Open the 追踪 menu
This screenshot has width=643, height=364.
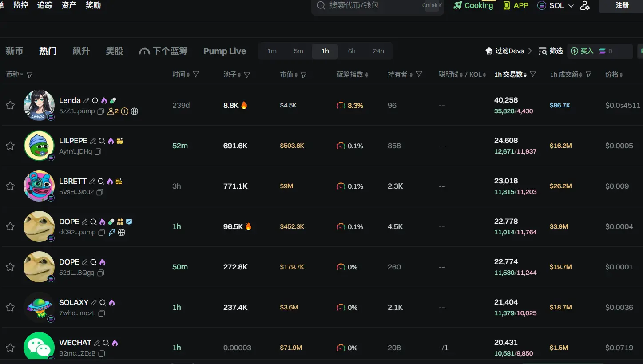45,5
